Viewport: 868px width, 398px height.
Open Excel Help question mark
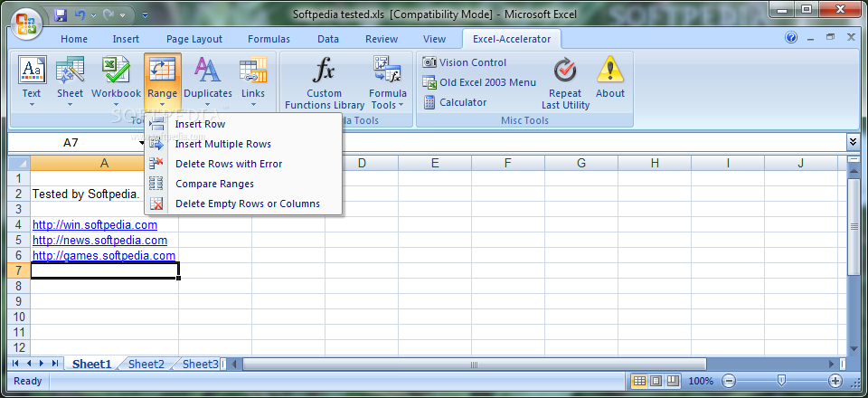(791, 38)
